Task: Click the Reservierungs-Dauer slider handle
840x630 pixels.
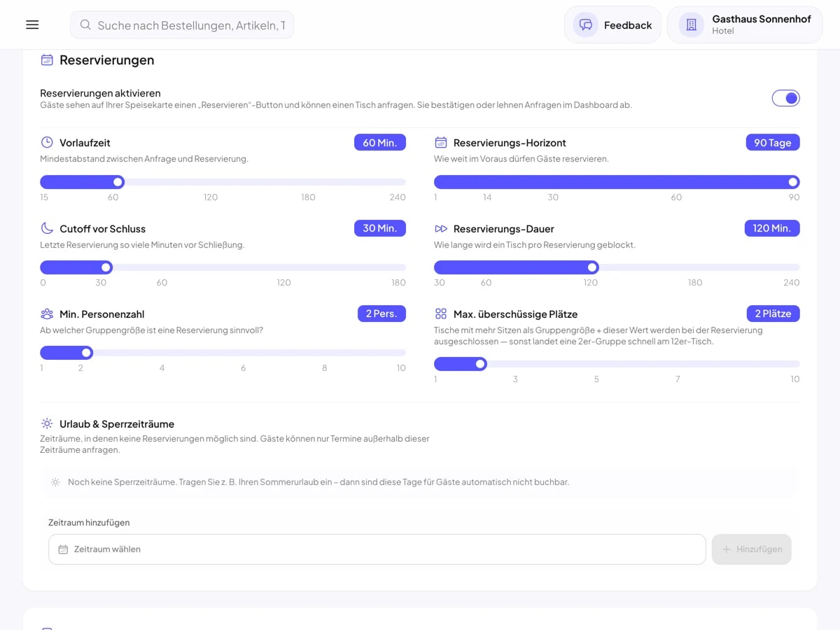Action: tap(593, 267)
